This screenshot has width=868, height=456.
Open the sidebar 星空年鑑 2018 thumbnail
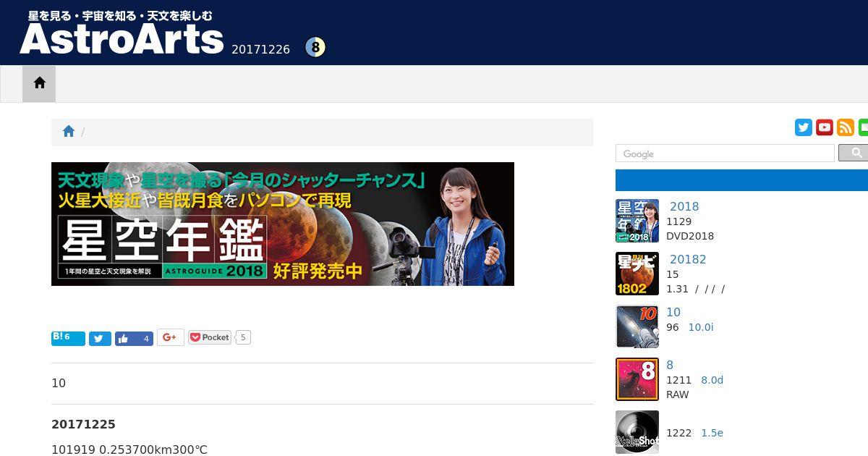637,221
